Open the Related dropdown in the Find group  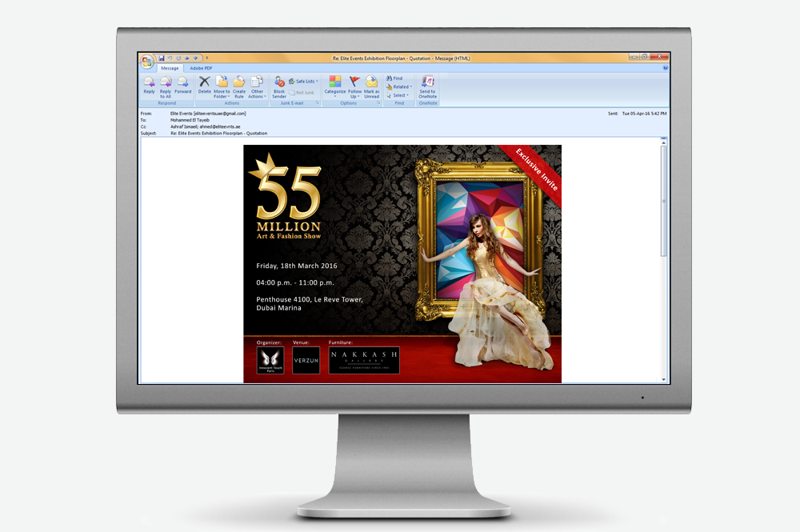pos(400,86)
